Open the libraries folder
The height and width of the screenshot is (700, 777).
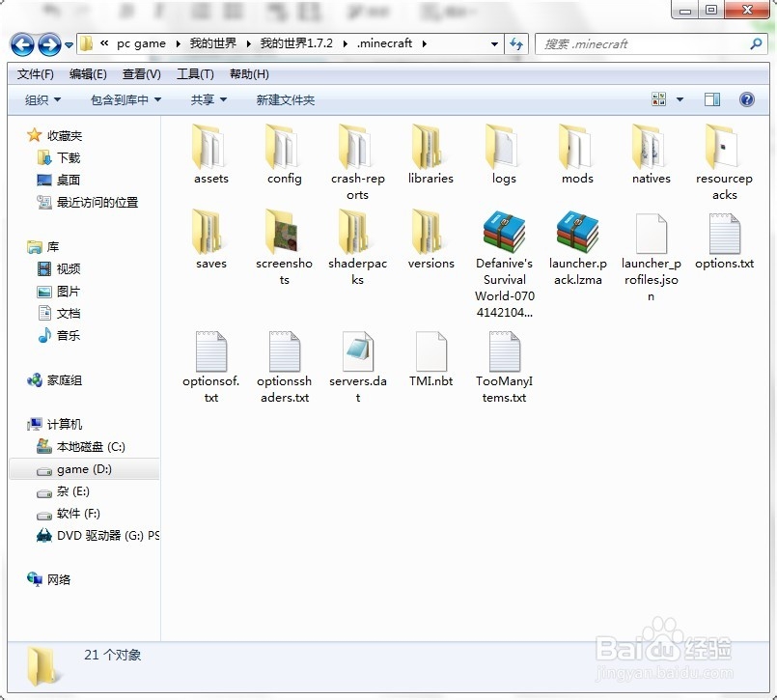(x=430, y=154)
